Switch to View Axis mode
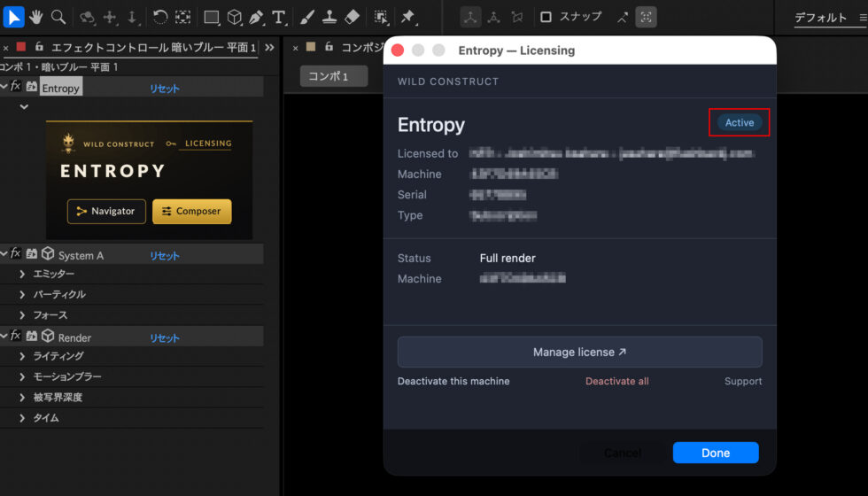 coord(517,17)
